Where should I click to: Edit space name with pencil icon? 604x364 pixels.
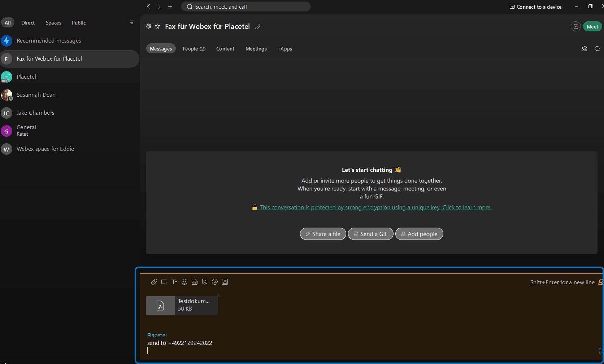(x=258, y=27)
